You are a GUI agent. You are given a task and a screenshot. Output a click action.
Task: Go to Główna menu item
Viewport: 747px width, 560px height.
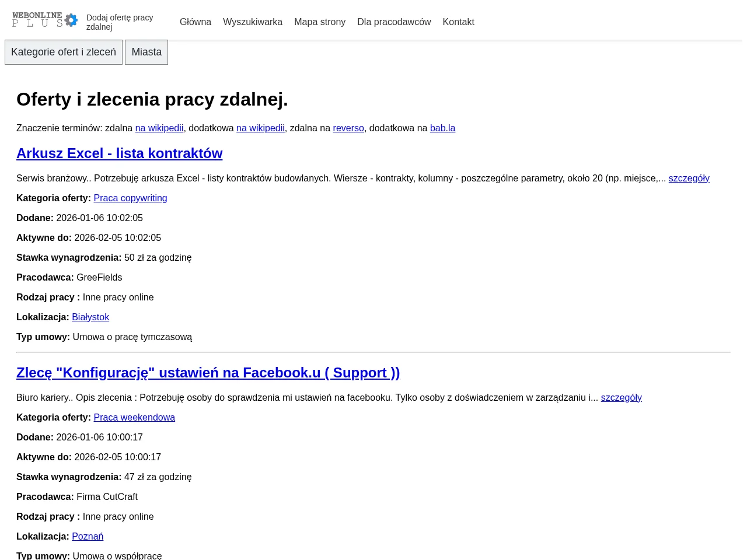click(196, 22)
